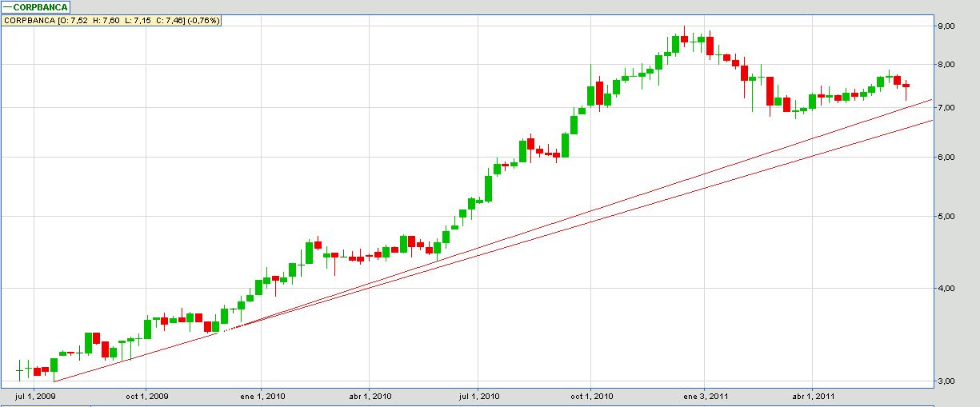Click the 5,00 price axis label
This screenshot has width=980, height=407.
point(946,217)
